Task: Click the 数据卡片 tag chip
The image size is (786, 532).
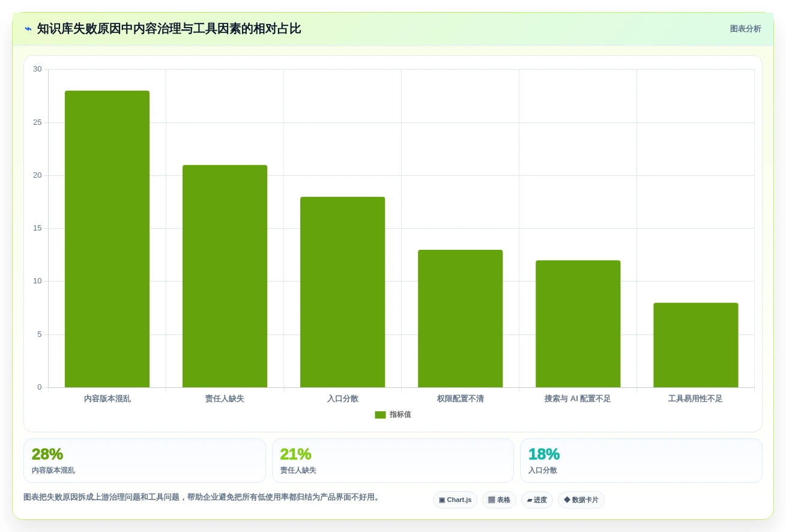Action: [581, 500]
